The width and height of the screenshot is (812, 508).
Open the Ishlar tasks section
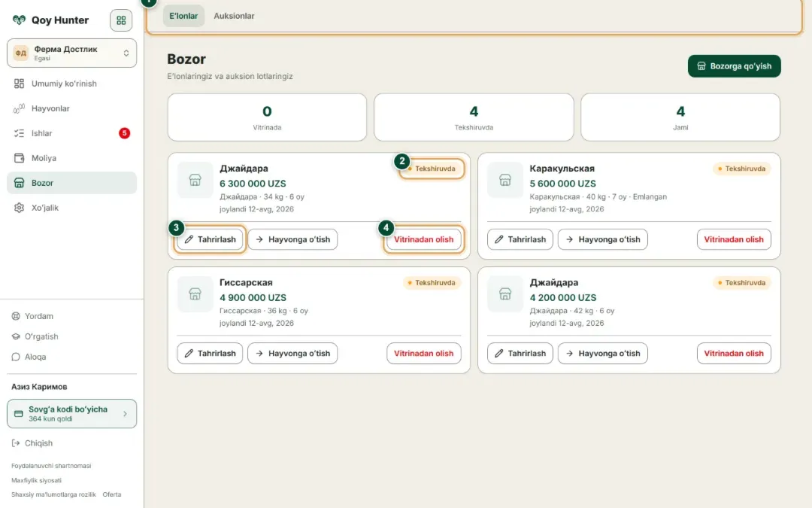[72, 133]
